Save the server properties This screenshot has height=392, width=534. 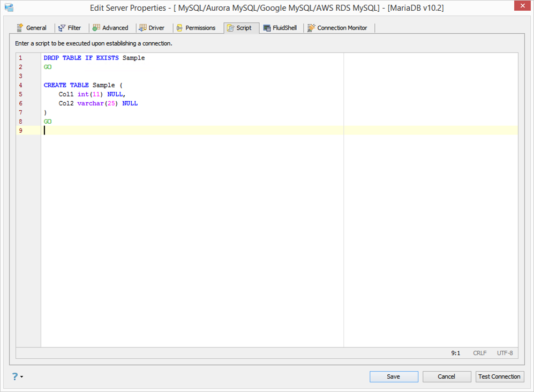point(394,376)
